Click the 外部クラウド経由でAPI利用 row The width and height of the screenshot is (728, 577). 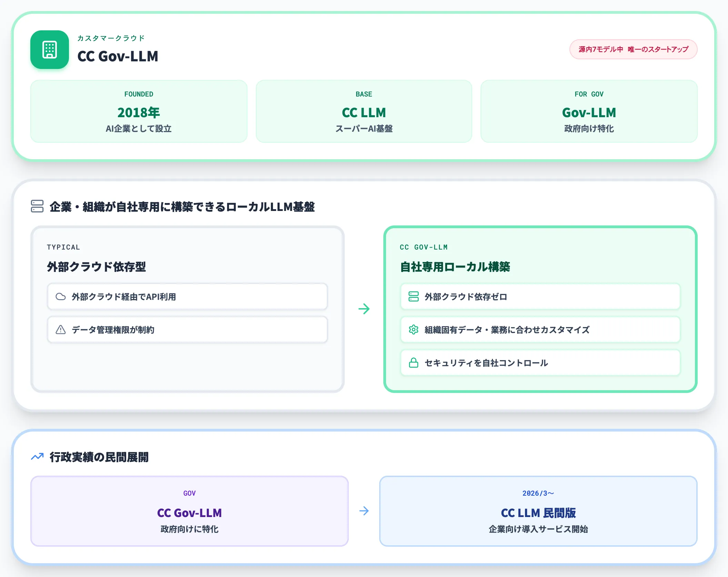(x=188, y=296)
